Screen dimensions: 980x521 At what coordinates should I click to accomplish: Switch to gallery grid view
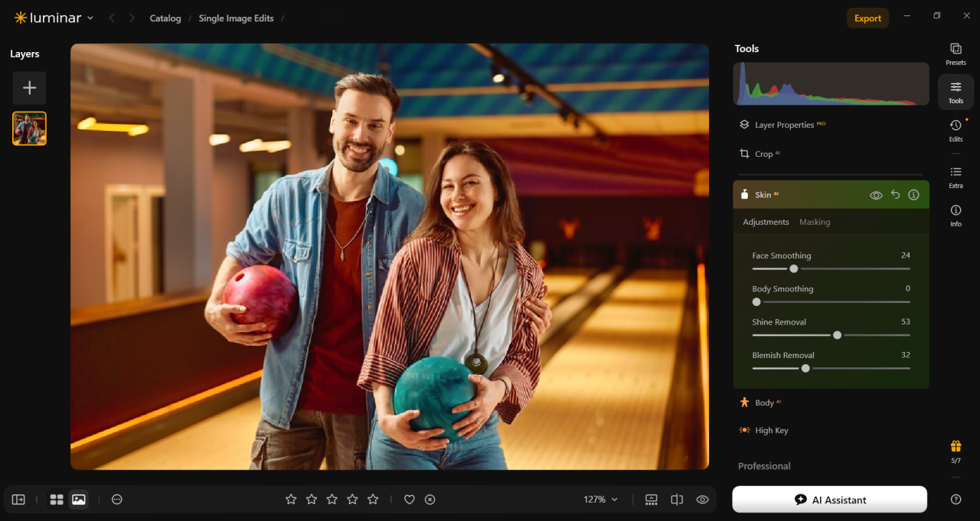pyautogui.click(x=57, y=500)
